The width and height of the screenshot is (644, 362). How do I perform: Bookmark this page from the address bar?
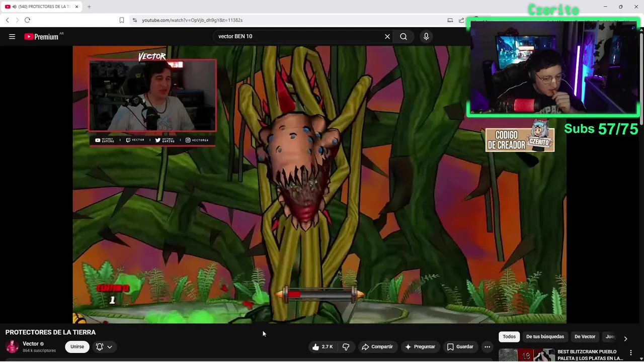tap(122, 20)
